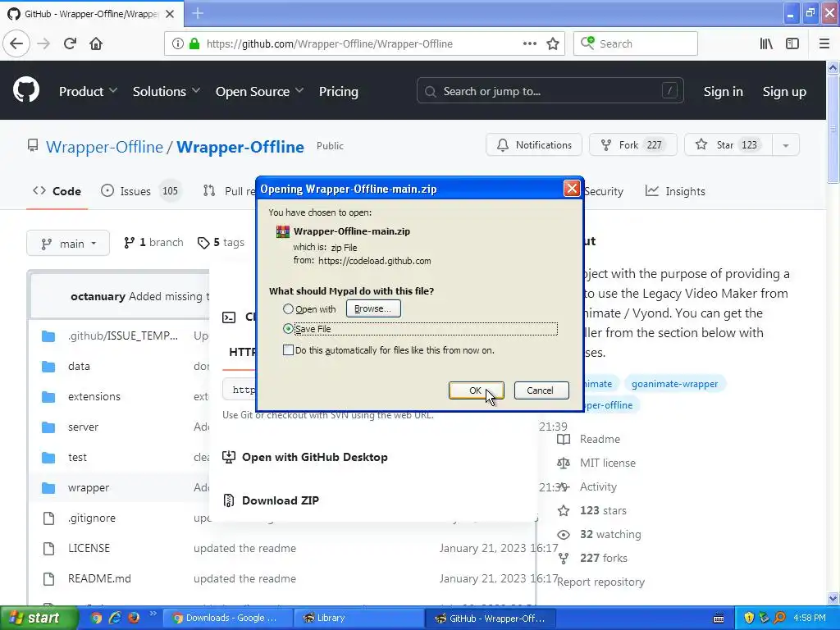Click the address bar URL

330,44
